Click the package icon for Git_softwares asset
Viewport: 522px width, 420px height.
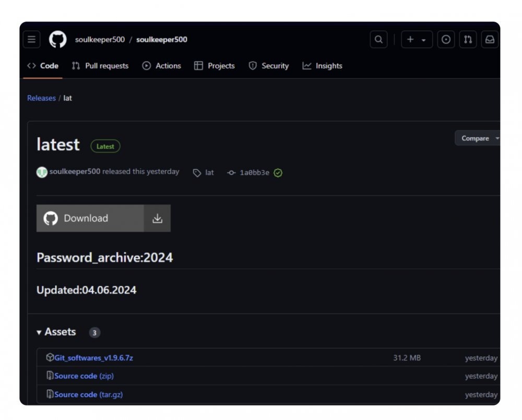pyautogui.click(x=50, y=357)
